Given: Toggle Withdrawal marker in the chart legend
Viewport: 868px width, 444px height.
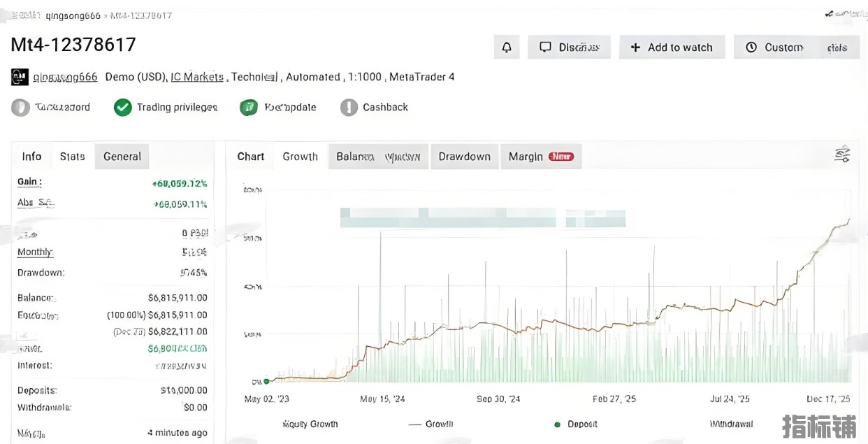Looking at the screenshot, I should 732,424.
